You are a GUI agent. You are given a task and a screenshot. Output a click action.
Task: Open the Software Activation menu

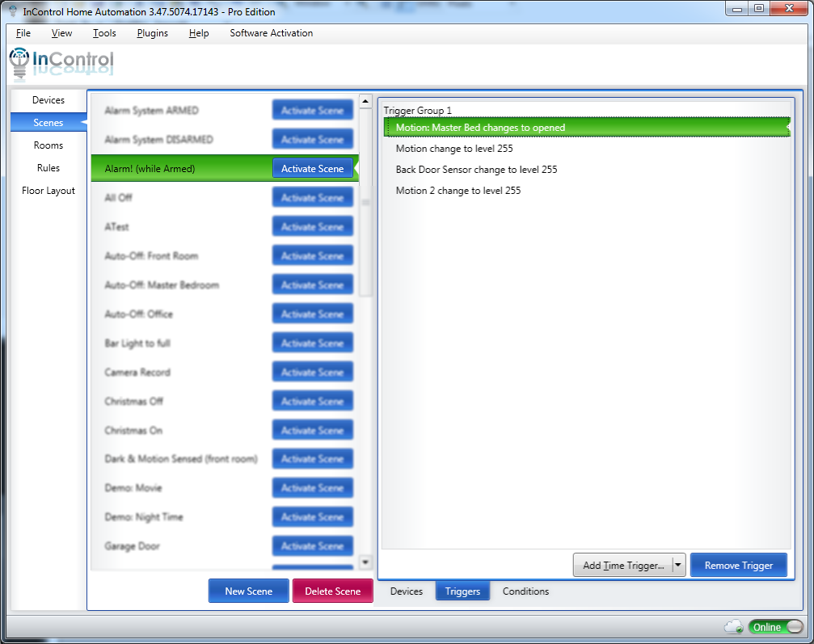[x=271, y=33]
